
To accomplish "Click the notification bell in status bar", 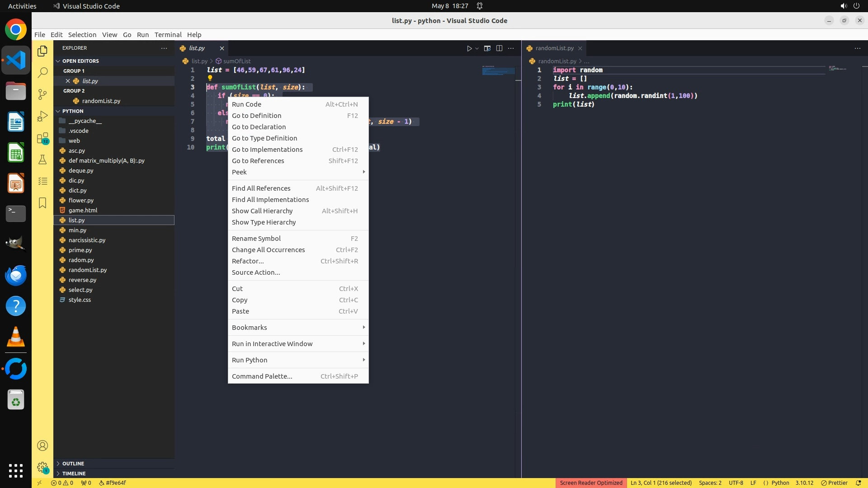I will click(858, 483).
